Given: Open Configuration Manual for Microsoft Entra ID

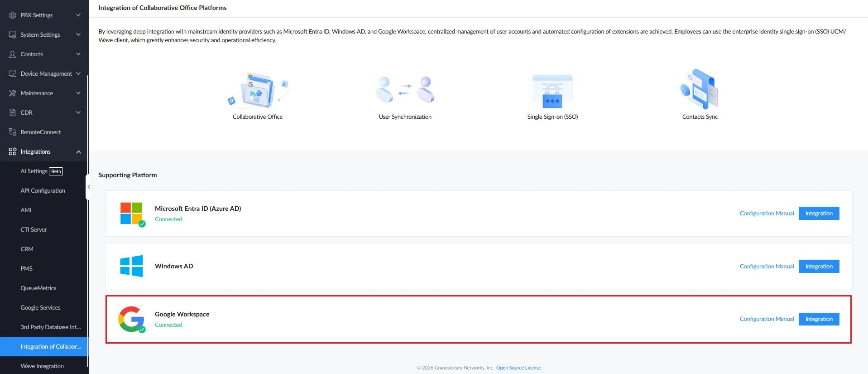Looking at the screenshot, I should 767,214.
